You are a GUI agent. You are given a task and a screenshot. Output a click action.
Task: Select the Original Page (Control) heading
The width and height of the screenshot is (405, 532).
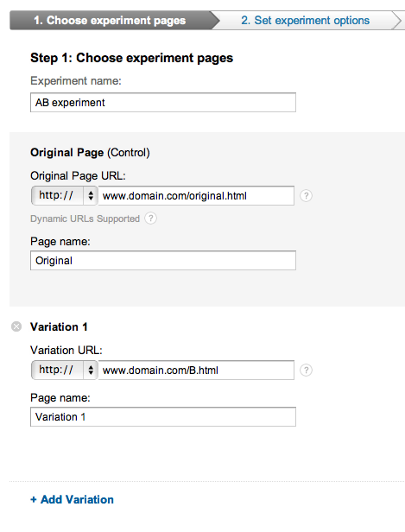tap(90, 153)
